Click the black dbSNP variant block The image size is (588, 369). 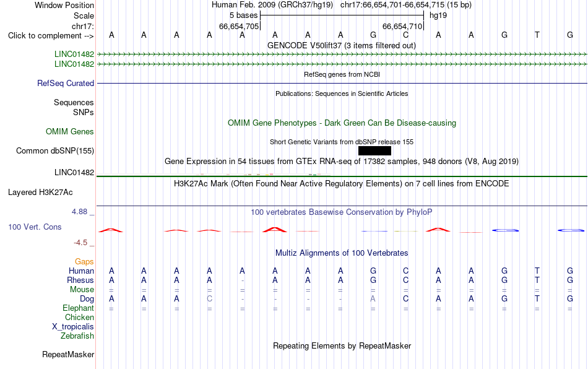tap(374, 150)
